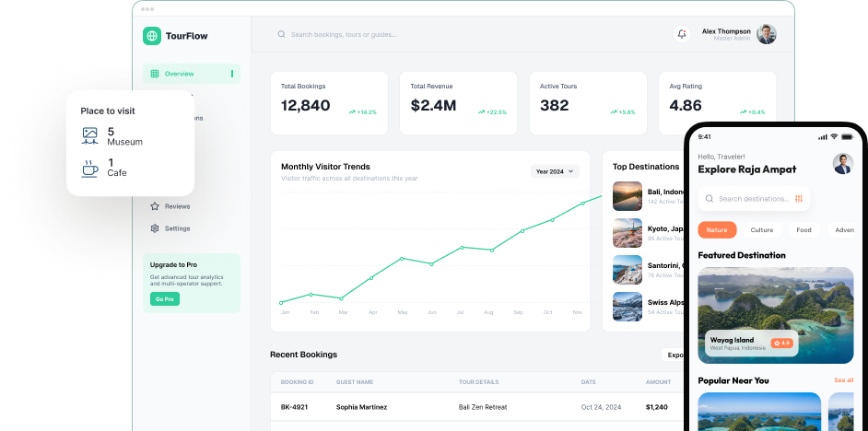Image resolution: width=868 pixels, height=431 pixels.
Task: Click Alex Thompson's avatar in dashboard header
Action: 767,34
